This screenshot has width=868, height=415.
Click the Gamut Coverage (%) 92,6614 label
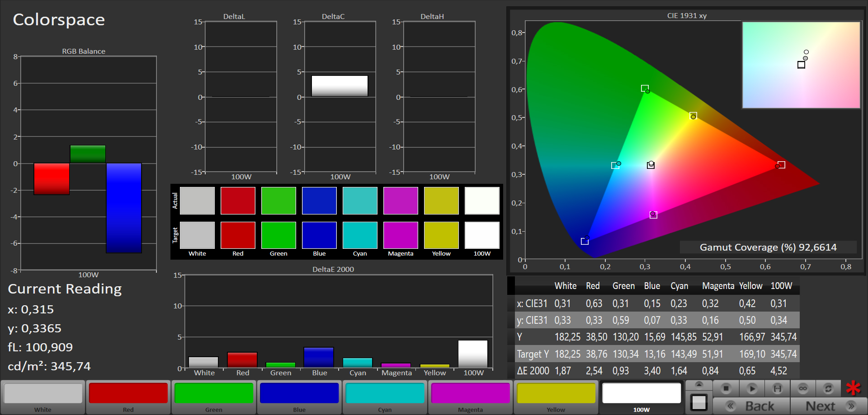tap(768, 247)
